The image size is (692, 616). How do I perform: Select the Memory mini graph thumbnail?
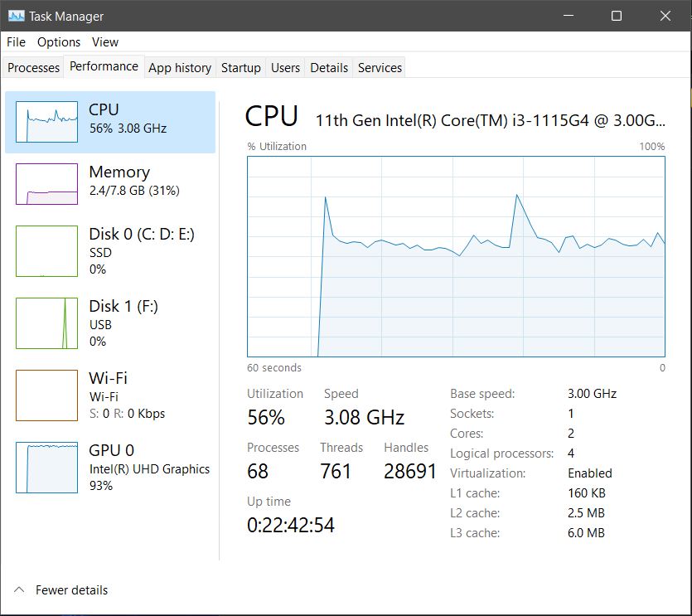(x=46, y=184)
